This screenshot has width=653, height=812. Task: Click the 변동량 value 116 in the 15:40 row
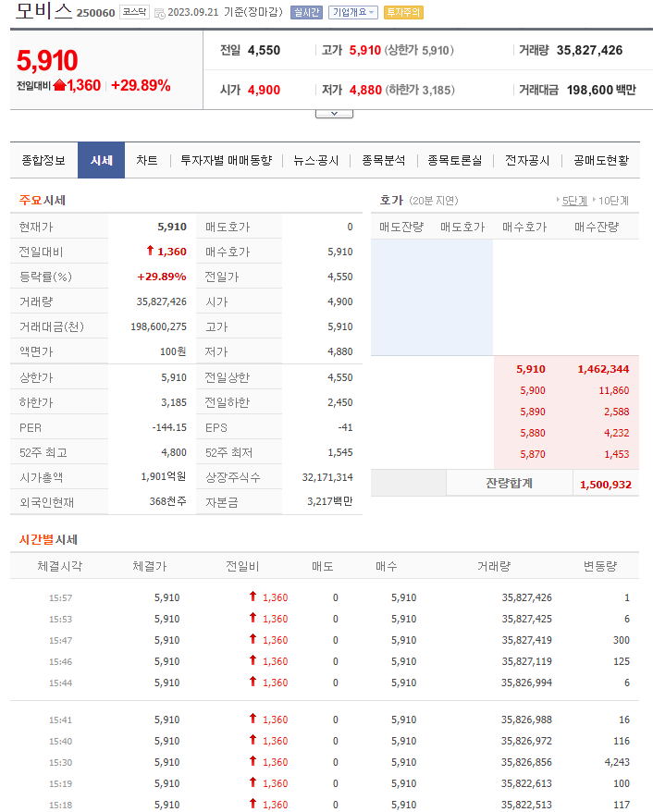pyautogui.click(x=622, y=742)
